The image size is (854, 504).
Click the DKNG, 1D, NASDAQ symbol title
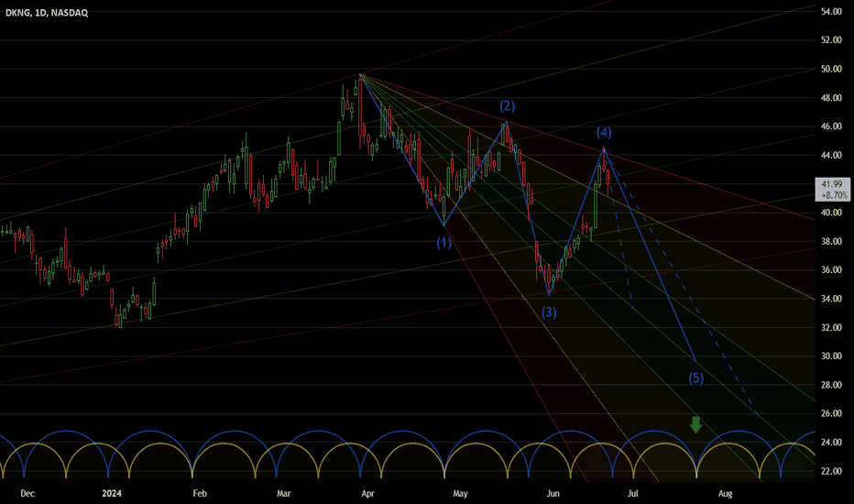pos(47,13)
